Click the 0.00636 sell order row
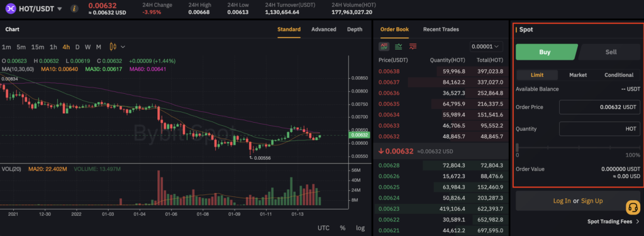The width and height of the screenshot is (644, 236). (x=441, y=93)
